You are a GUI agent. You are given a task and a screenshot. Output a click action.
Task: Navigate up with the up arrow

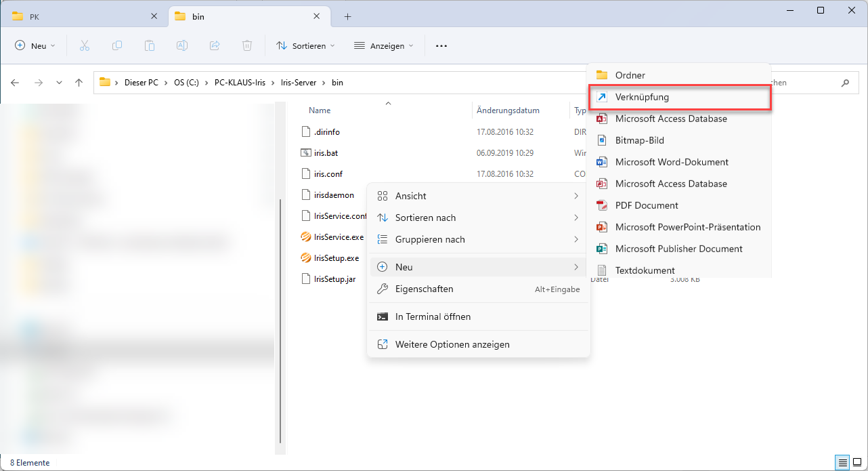pos(79,83)
